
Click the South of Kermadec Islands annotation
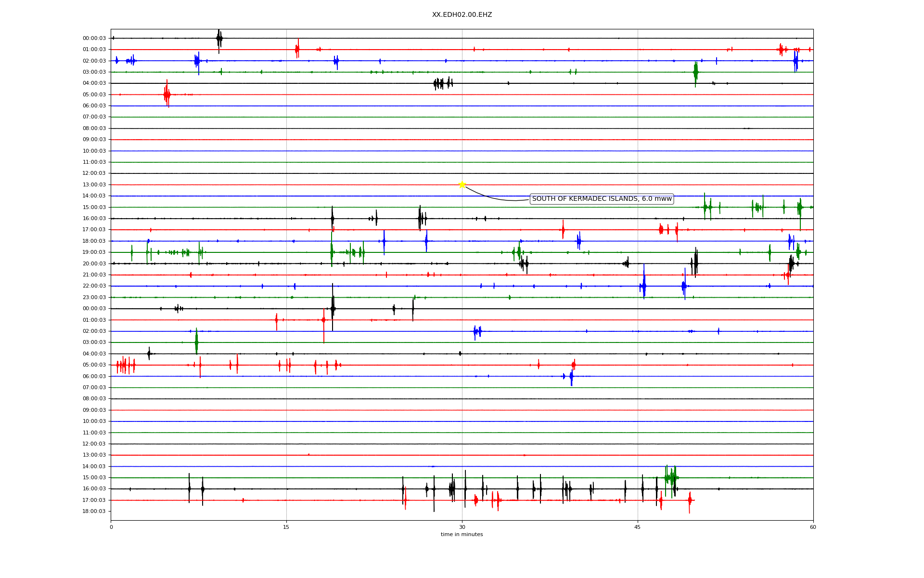coord(601,199)
